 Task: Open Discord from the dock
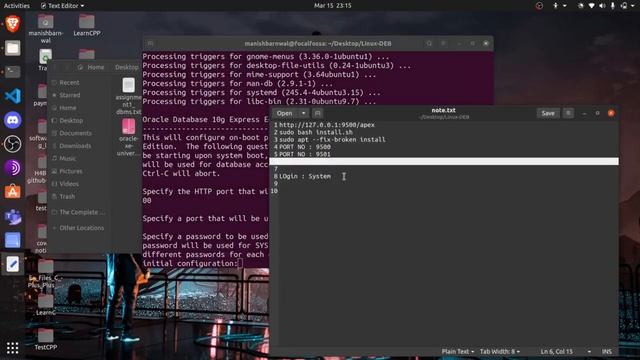(13, 120)
